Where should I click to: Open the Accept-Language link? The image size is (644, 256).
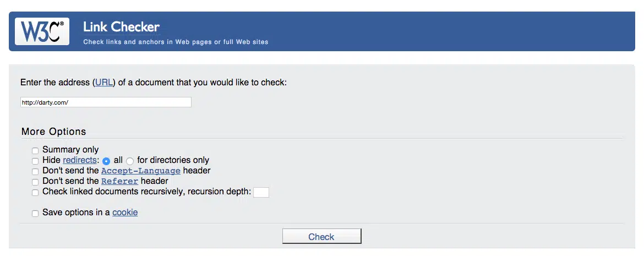tap(140, 171)
